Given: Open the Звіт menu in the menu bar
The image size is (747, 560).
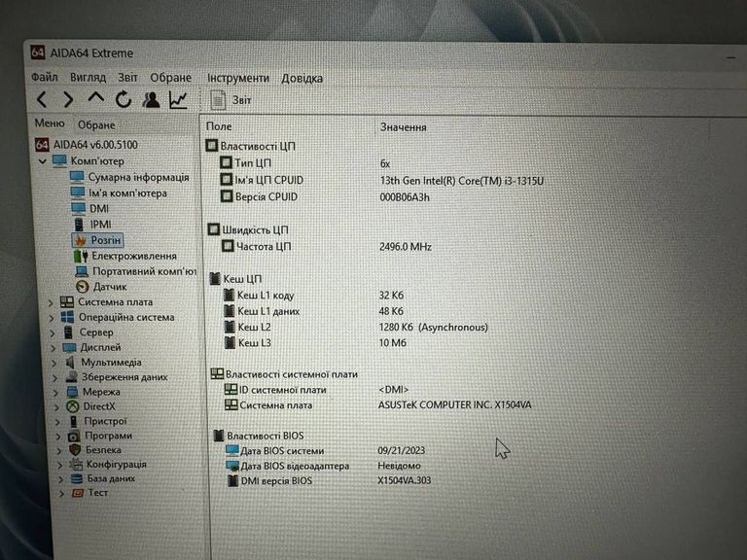Looking at the screenshot, I should 127,77.
